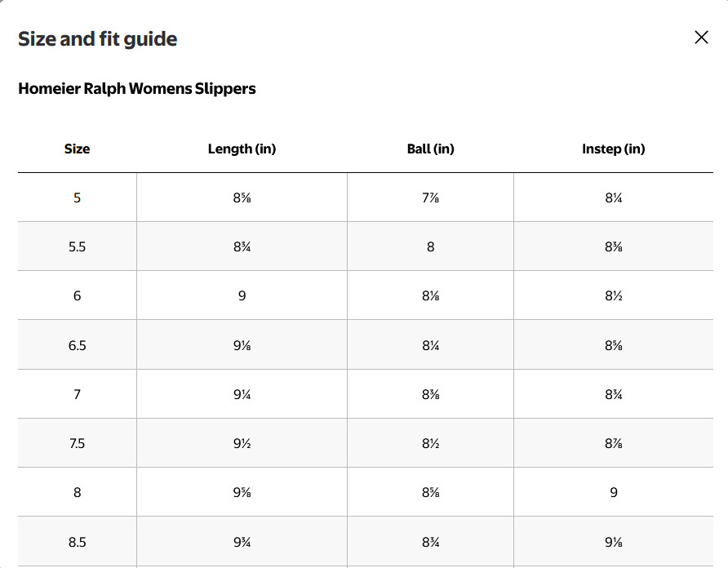Click the length value 9 for size 6
This screenshot has width=728, height=568.
(x=242, y=296)
